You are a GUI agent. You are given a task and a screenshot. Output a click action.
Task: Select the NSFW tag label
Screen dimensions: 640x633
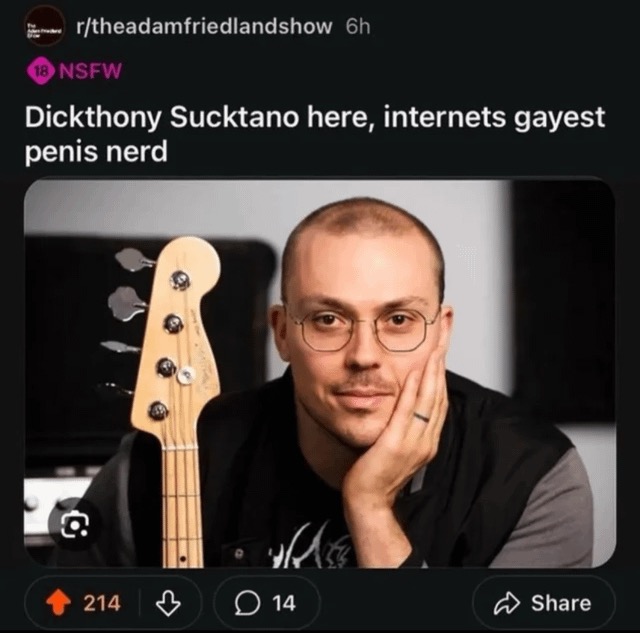[91, 71]
